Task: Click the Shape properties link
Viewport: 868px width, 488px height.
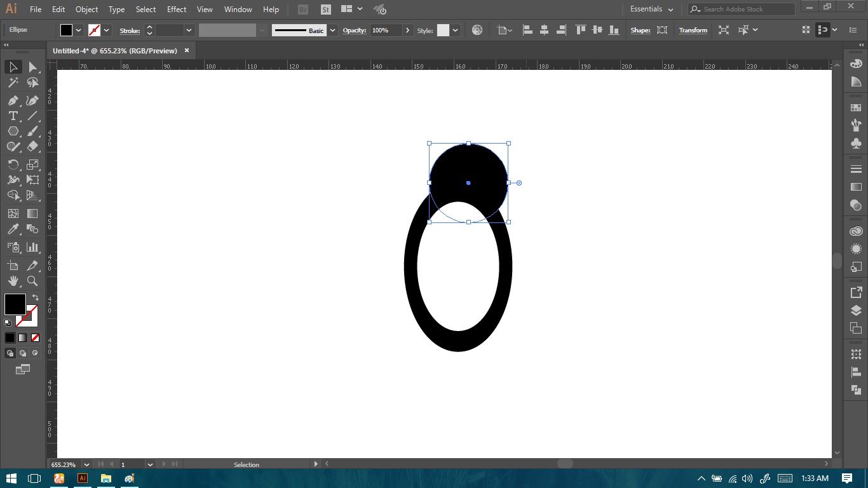Action: 641,30
